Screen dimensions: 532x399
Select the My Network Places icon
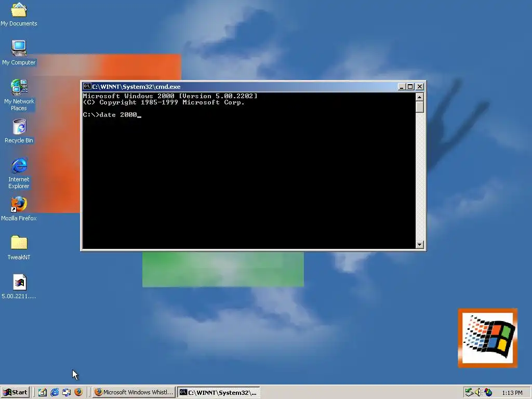pyautogui.click(x=19, y=95)
